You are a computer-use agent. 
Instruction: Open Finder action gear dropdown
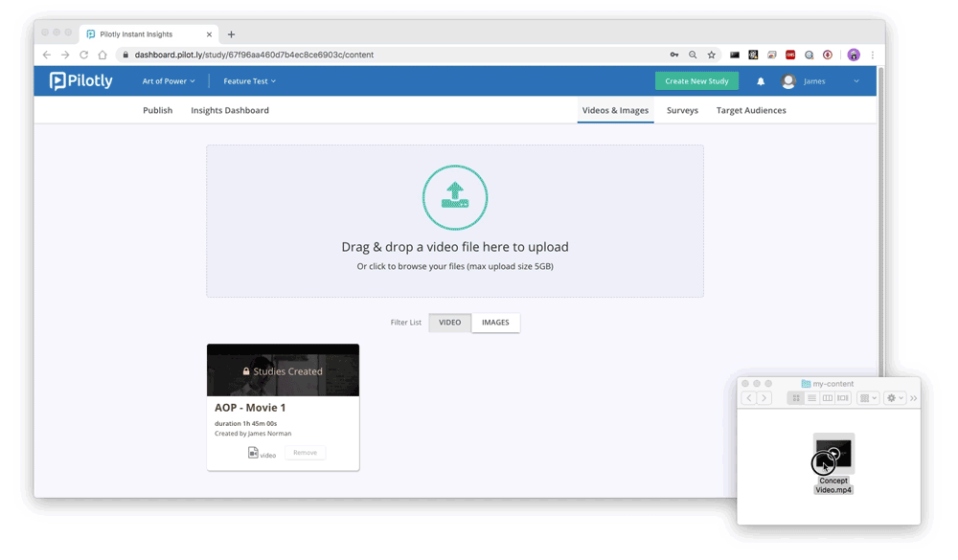(895, 398)
